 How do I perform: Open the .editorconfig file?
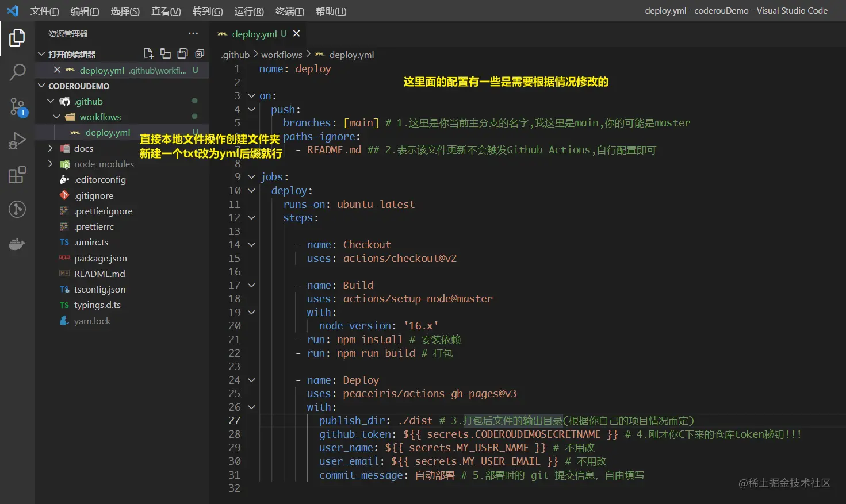coord(99,179)
